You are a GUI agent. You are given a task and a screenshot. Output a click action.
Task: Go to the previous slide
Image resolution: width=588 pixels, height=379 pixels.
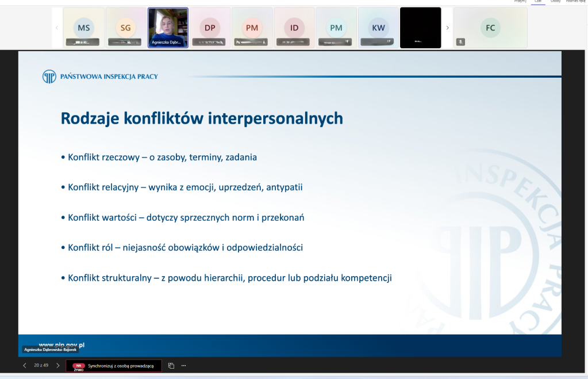[24, 365]
